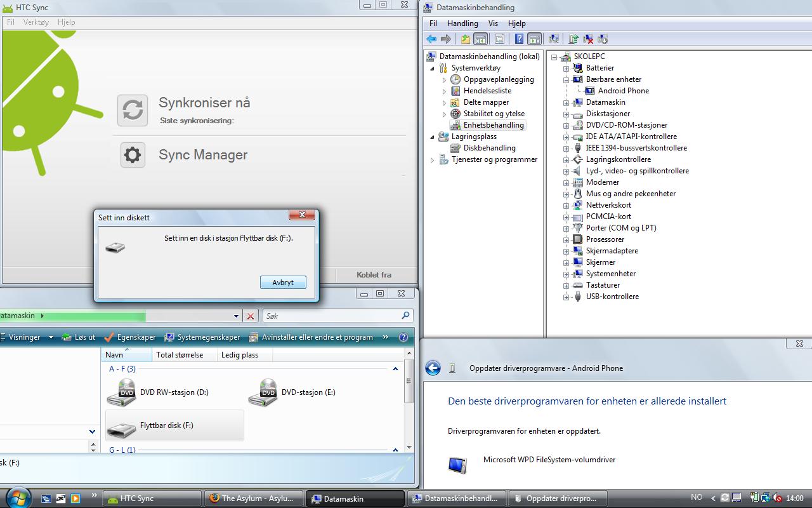The height and width of the screenshot is (508, 812).
Task: Expand Tjenester og programmer node
Action: tap(433, 160)
